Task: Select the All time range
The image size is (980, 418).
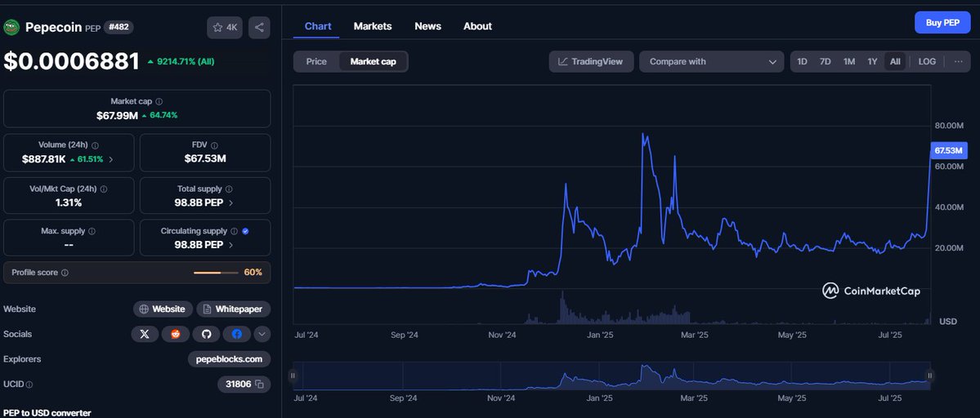Action: tap(895, 62)
